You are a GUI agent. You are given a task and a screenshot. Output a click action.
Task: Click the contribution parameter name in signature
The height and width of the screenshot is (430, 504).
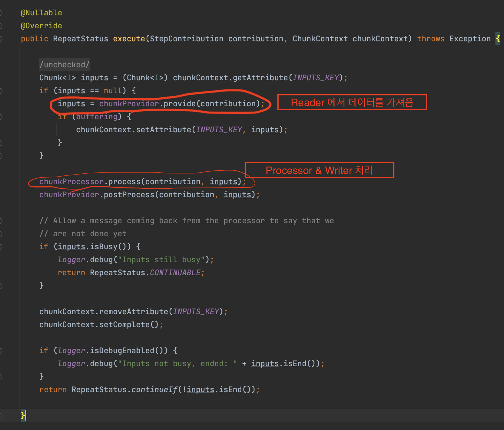(x=256, y=39)
